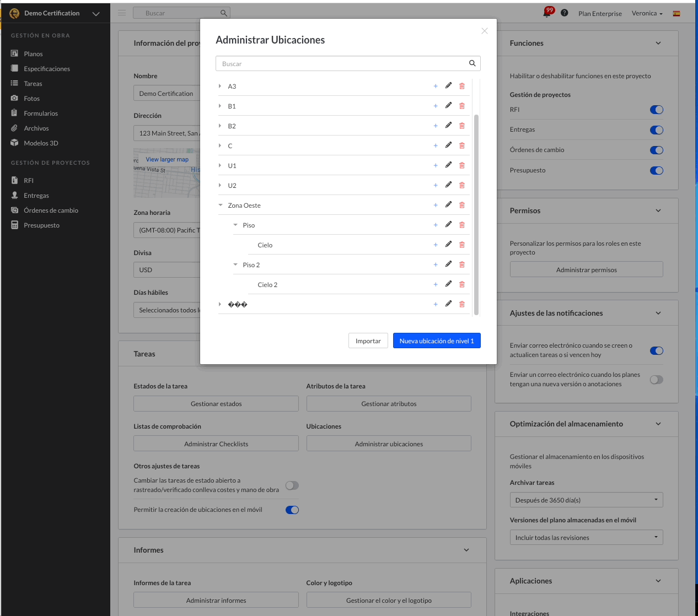Expand the A3 location node
Screen dimensions: 698x616
220,86
